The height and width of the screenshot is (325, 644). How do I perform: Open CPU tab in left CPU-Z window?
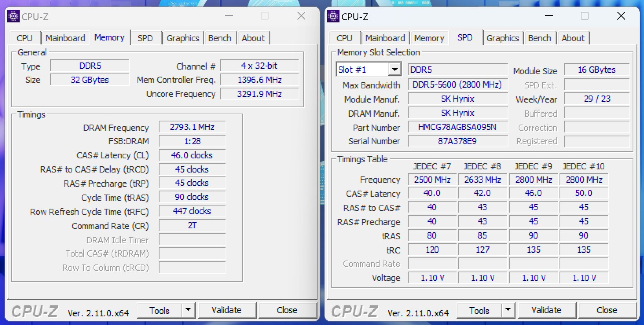click(25, 38)
